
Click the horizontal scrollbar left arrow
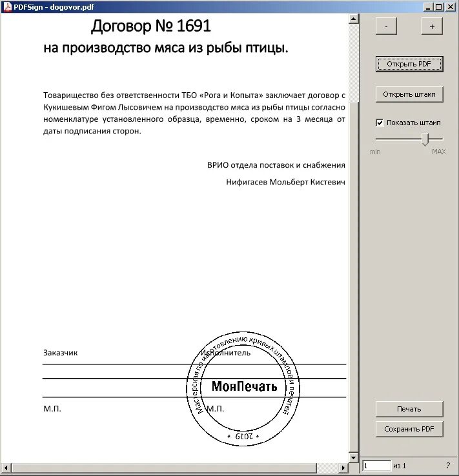click(x=6, y=468)
